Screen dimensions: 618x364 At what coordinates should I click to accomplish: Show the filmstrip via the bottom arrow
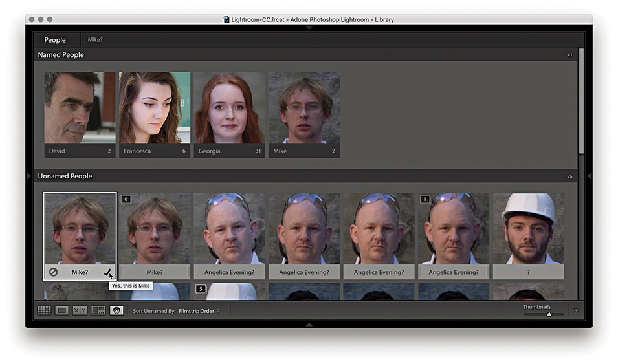[x=309, y=324]
